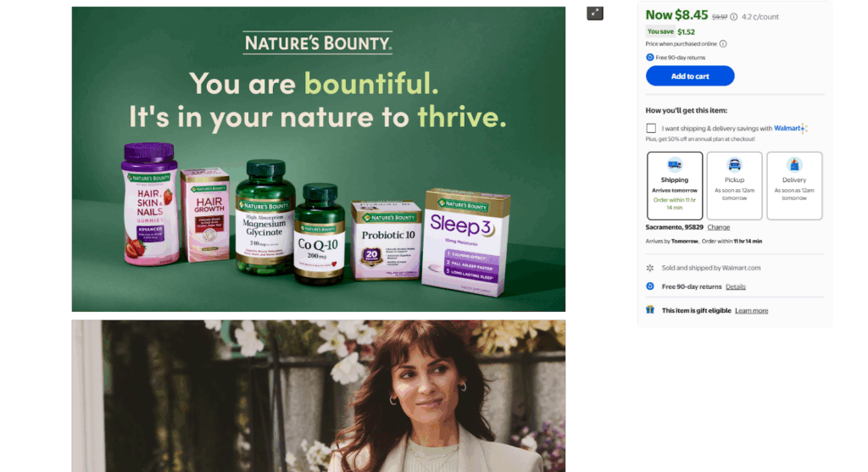Select the Pickup fulfillment option

click(x=735, y=186)
